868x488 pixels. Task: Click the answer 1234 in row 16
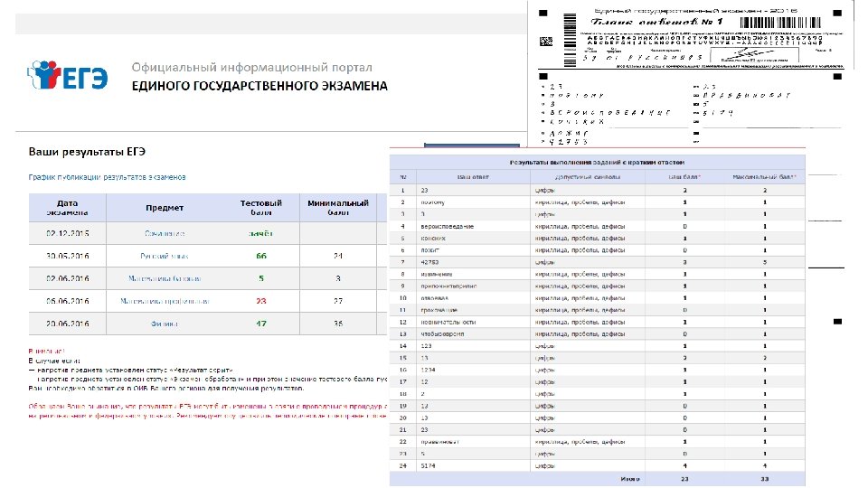428,371
